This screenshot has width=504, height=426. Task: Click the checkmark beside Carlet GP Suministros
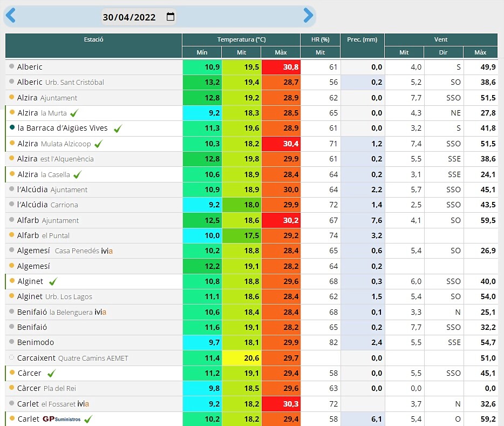[x=88, y=419]
